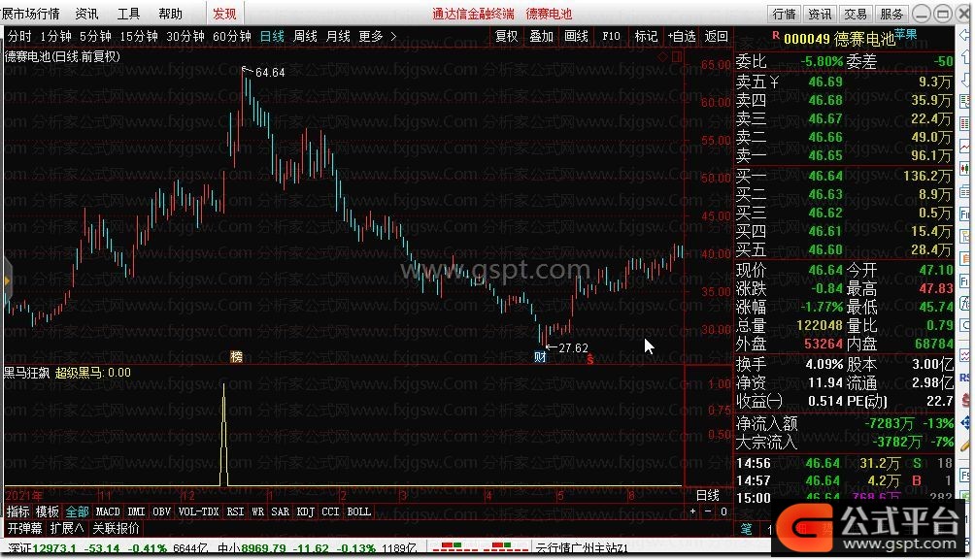Select the 15分钟 period
This screenshot has width=975, height=560.
click(139, 37)
